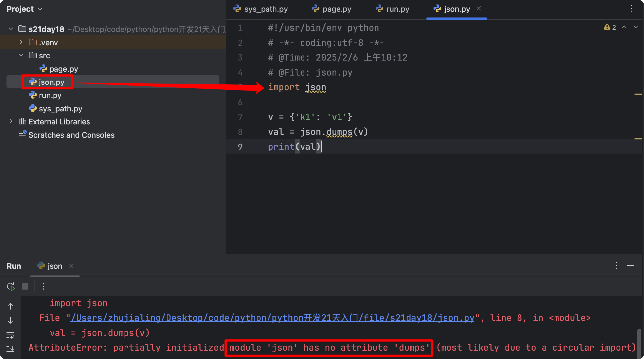Click the scroll up stack trace arrow

[x=10, y=306]
